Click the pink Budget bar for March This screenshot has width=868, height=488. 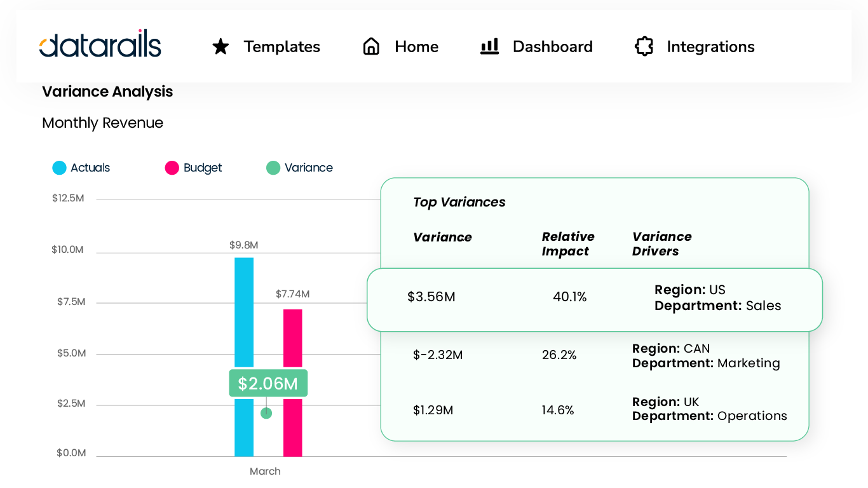[x=293, y=337]
